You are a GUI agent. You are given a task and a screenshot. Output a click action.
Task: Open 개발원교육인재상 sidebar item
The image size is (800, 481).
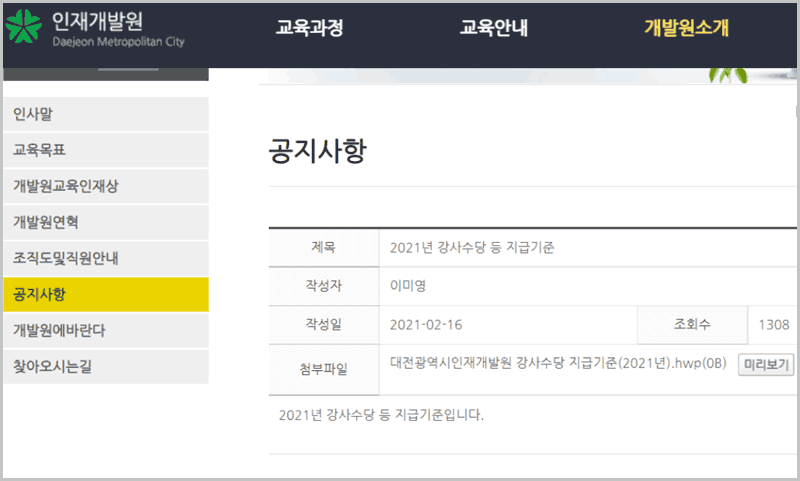tap(106, 186)
